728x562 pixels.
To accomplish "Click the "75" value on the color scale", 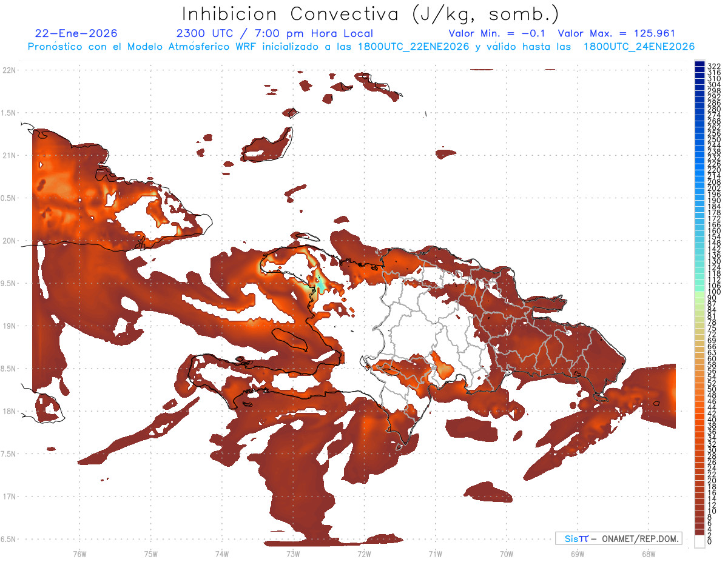I will (712, 328).
